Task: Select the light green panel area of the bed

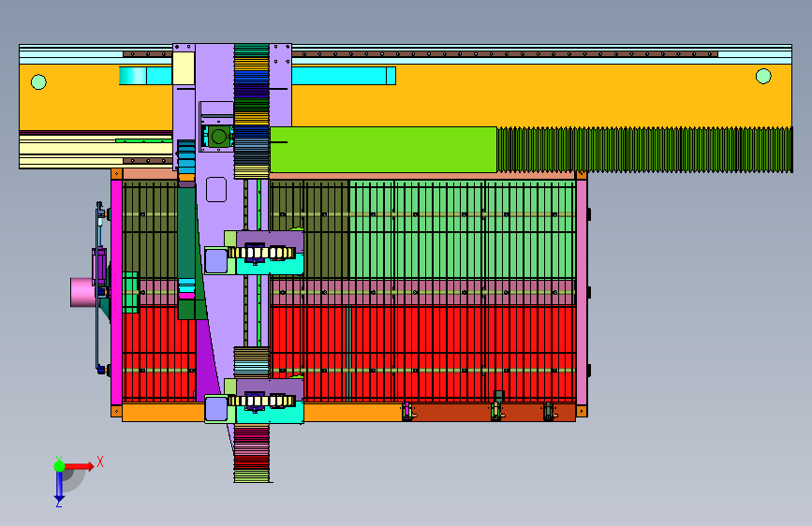Action: pos(462,230)
